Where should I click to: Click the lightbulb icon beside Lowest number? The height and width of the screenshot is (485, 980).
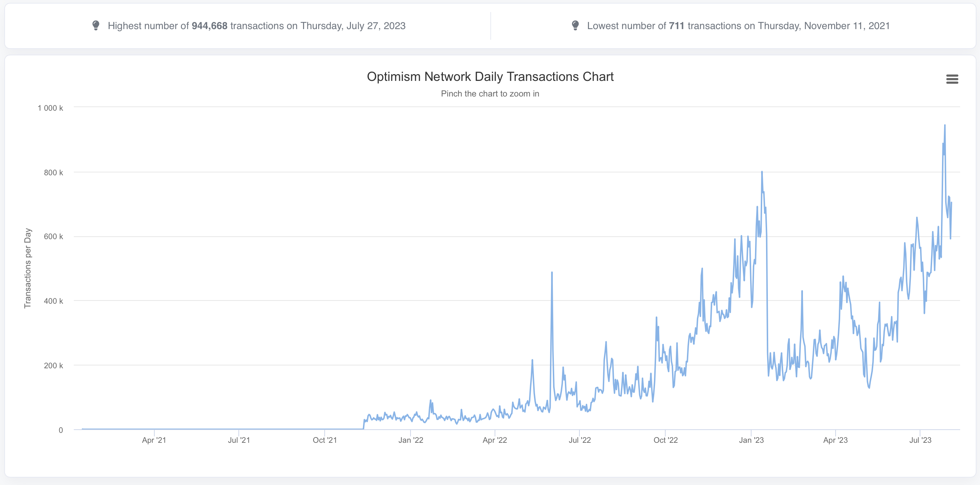click(x=575, y=26)
